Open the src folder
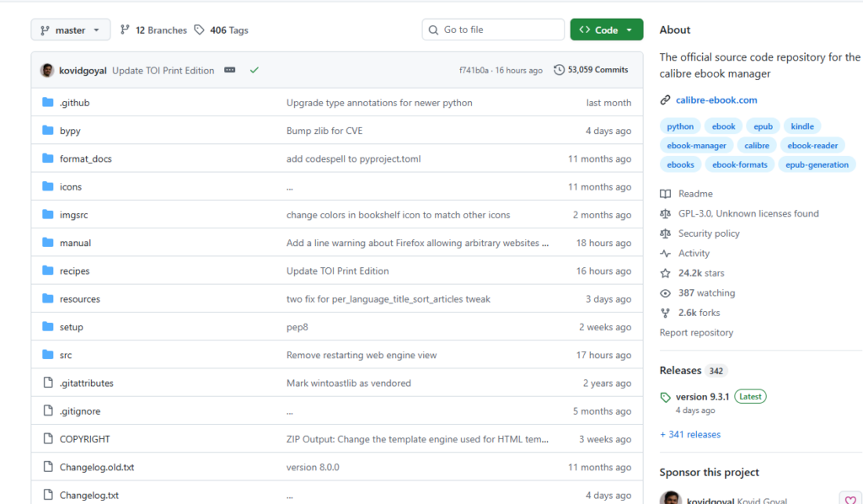 [x=66, y=355]
